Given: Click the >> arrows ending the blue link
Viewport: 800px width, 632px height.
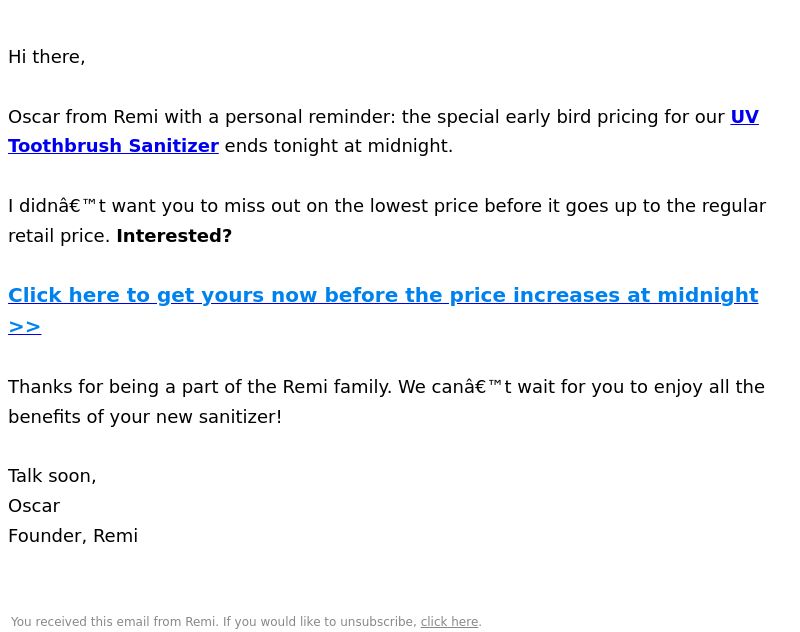Looking at the screenshot, I should pyautogui.click(x=24, y=326).
